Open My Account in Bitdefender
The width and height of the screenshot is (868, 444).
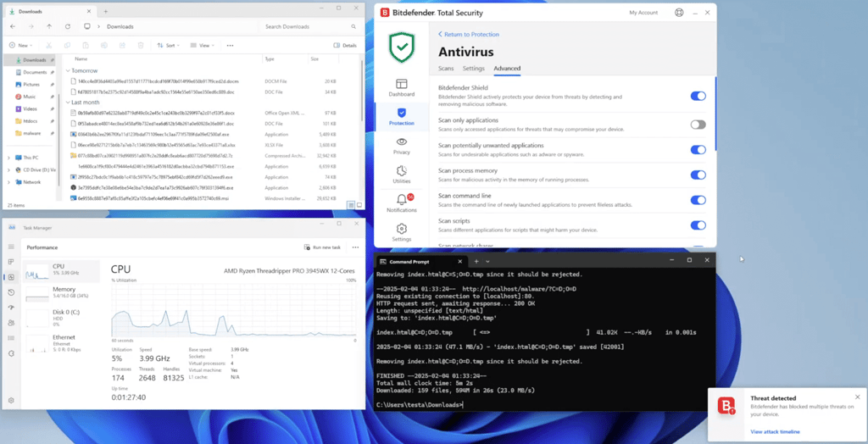point(643,13)
